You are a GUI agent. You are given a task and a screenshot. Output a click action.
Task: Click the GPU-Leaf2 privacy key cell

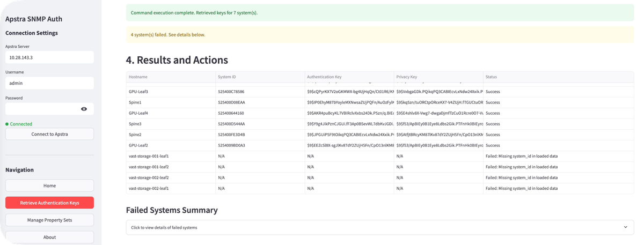coord(438,145)
